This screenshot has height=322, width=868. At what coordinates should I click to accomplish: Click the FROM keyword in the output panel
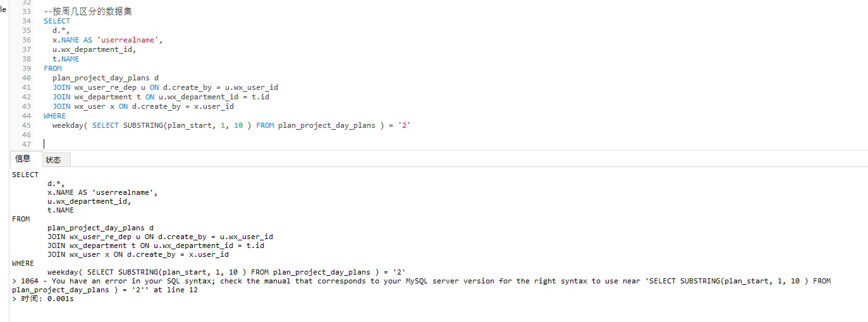point(21,219)
